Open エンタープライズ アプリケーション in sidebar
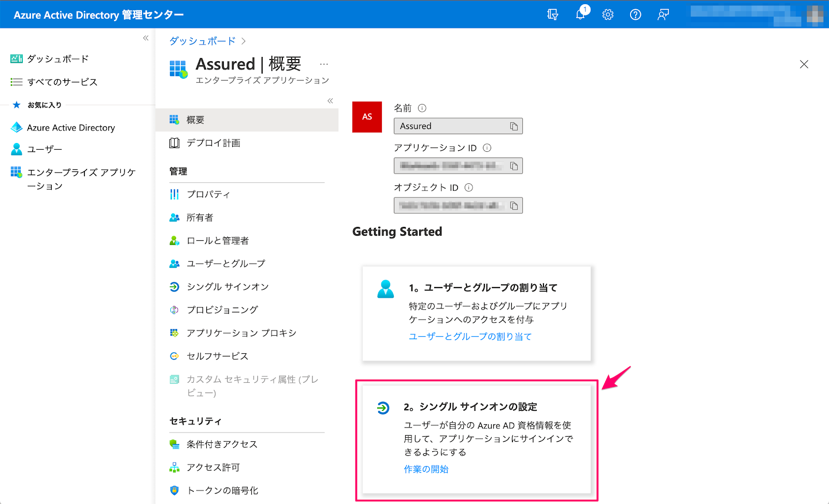The height and width of the screenshot is (504, 829). point(73,179)
